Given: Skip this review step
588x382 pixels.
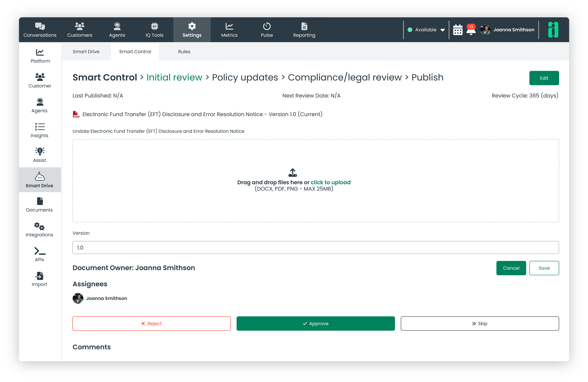Looking at the screenshot, I should (480, 324).
